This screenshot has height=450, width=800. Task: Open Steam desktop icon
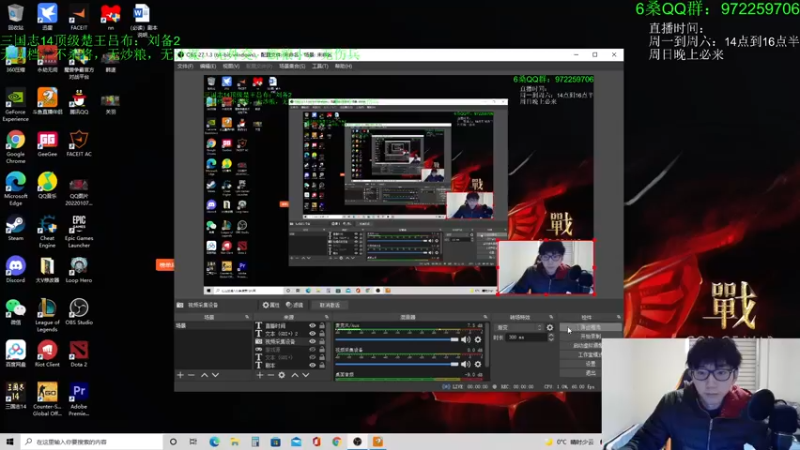(x=16, y=228)
